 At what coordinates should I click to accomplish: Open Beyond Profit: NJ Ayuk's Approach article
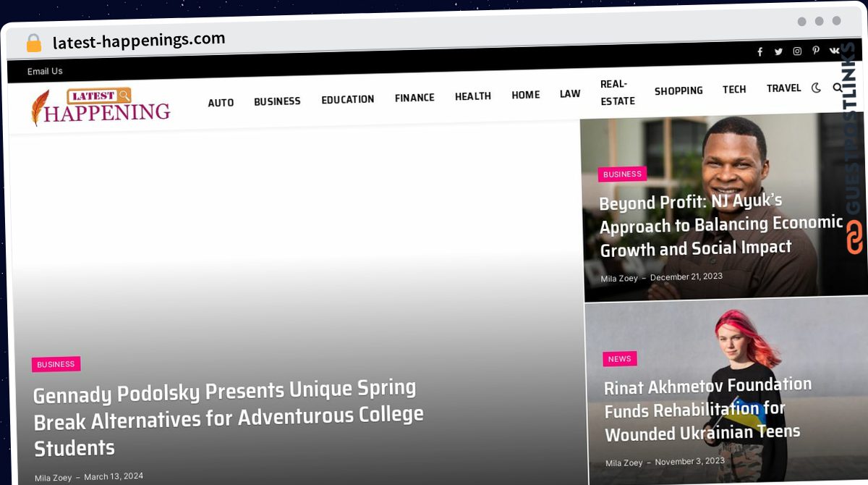pyautogui.click(x=721, y=225)
